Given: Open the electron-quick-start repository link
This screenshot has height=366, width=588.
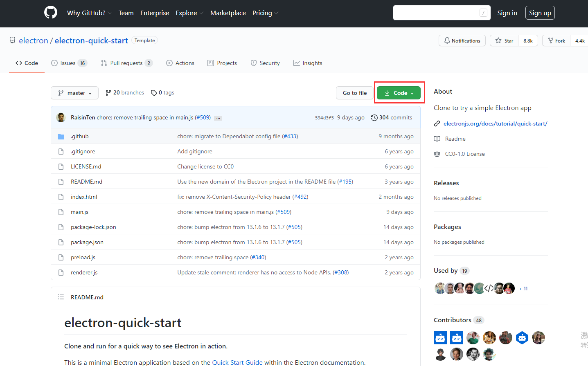Looking at the screenshot, I should point(91,40).
